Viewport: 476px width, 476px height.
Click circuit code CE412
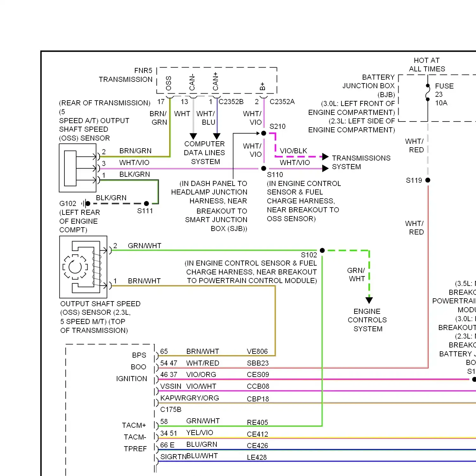pos(257,434)
